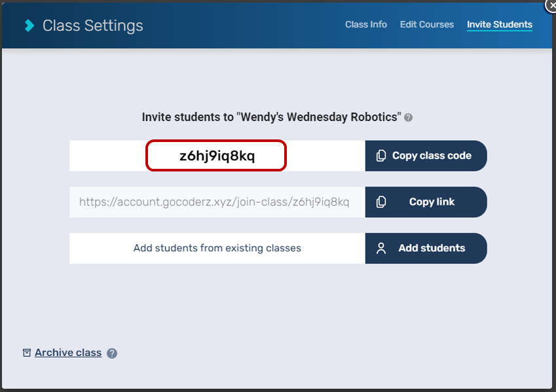Image resolution: width=556 pixels, height=392 pixels.
Task: Click the chevron icon beside Class Settings
Action: 29,26
